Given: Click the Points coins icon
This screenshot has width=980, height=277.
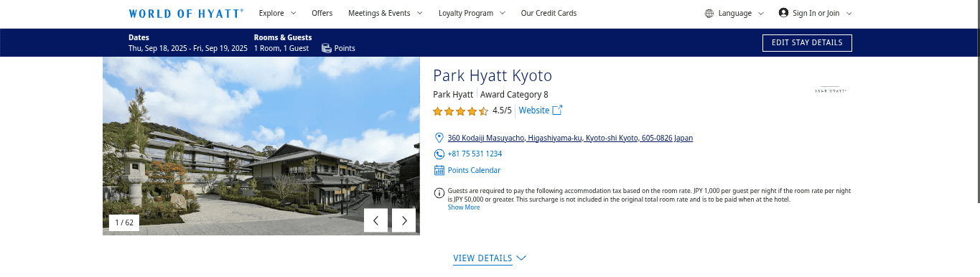Looking at the screenshot, I should (x=327, y=48).
